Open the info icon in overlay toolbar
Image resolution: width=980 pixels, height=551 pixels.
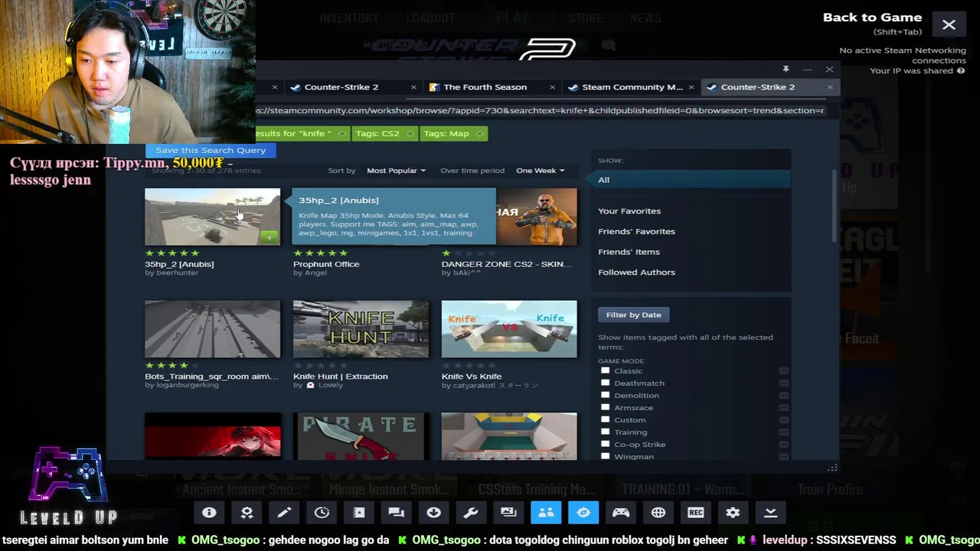coord(209,513)
